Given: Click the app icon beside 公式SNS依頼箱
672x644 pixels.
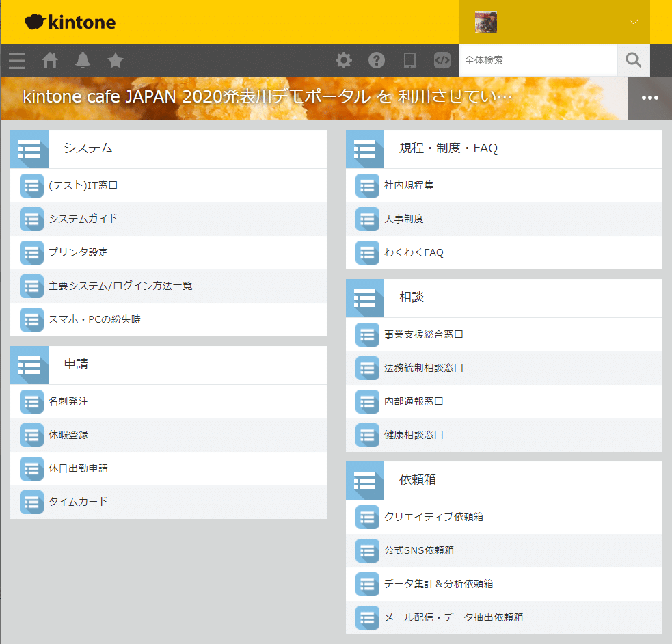Looking at the screenshot, I should [x=367, y=550].
